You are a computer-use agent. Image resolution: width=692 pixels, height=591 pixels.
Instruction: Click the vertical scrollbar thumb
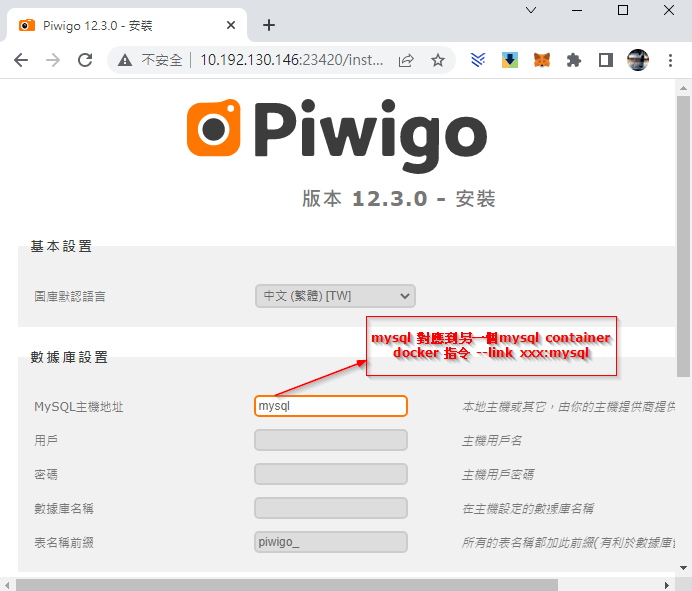coord(684,236)
